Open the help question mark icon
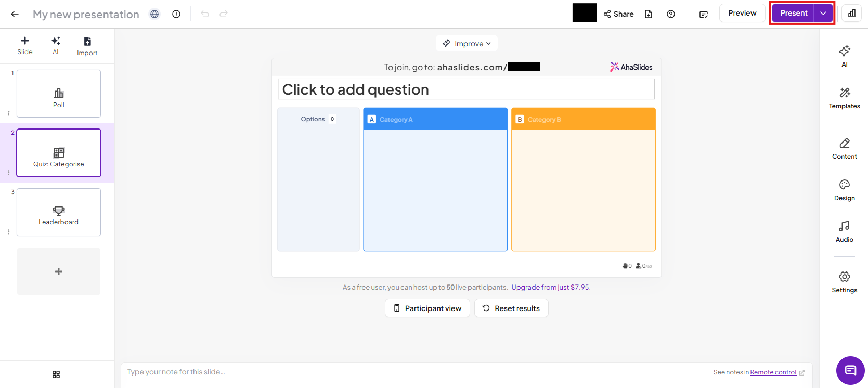The height and width of the screenshot is (388, 868). (671, 14)
